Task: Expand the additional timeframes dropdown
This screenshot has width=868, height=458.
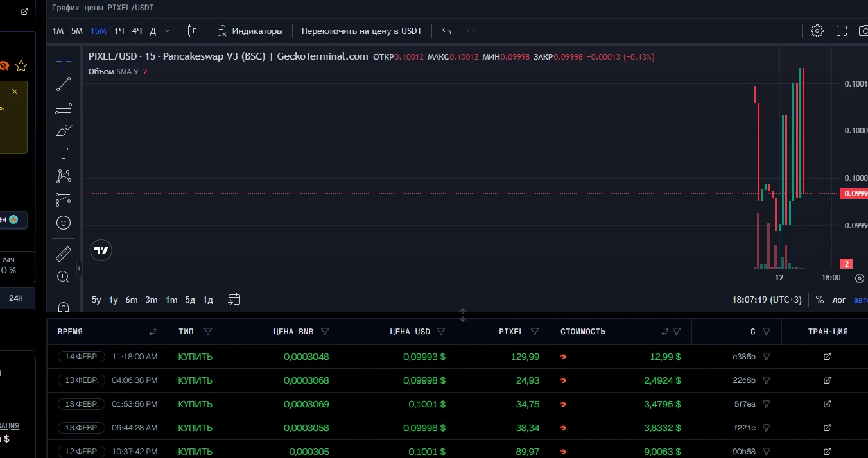Action: [168, 31]
